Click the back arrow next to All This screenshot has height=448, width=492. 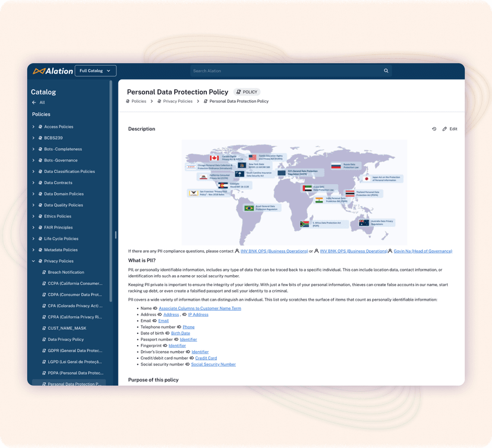(34, 102)
